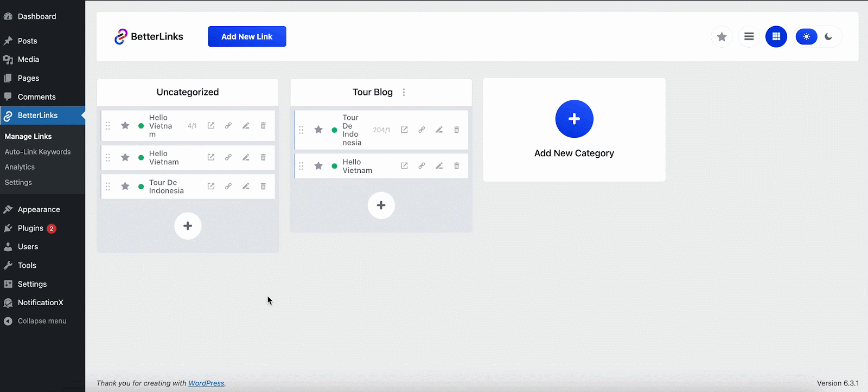Screen dimensions: 868x392
Task: Open Analytics submenu item
Action: (20, 167)
